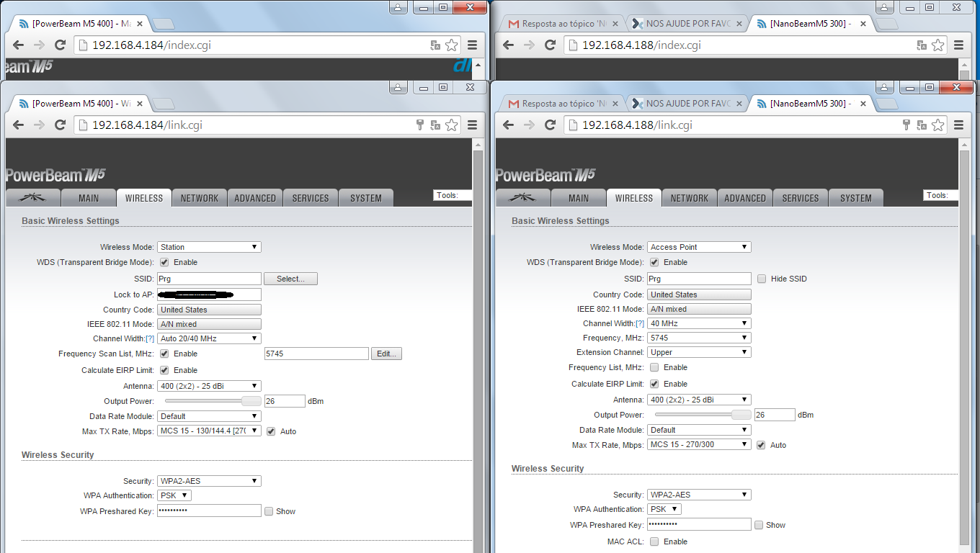Switch to MAIN tab on the Station page
Viewport: 980px width, 553px height.
coord(89,198)
